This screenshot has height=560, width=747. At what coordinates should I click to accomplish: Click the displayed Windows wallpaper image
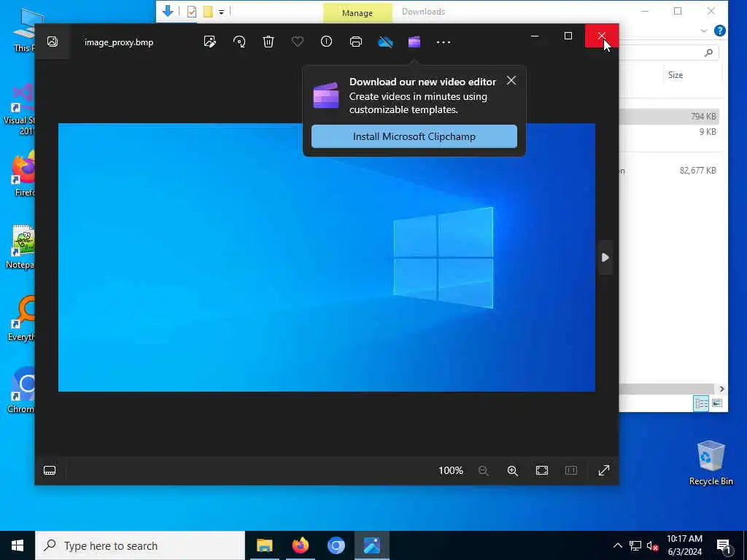(x=326, y=257)
